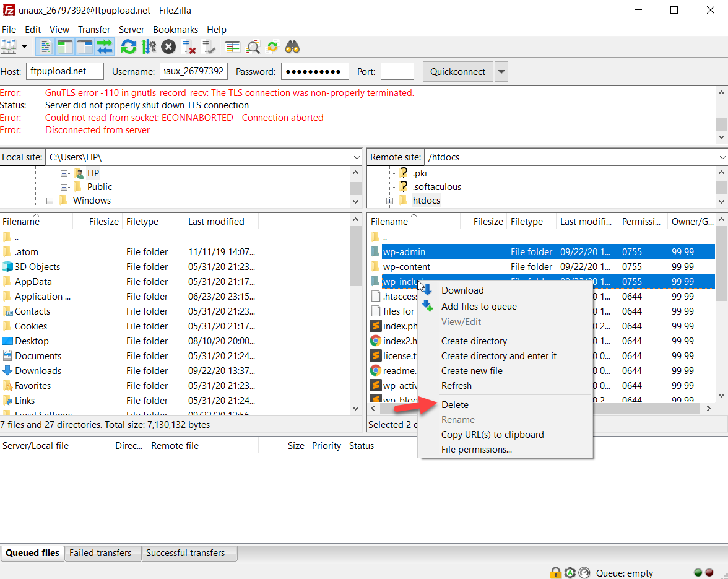Disconnect from current server icon
Image resolution: width=728 pixels, height=579 pixels.
click(188, 47)
